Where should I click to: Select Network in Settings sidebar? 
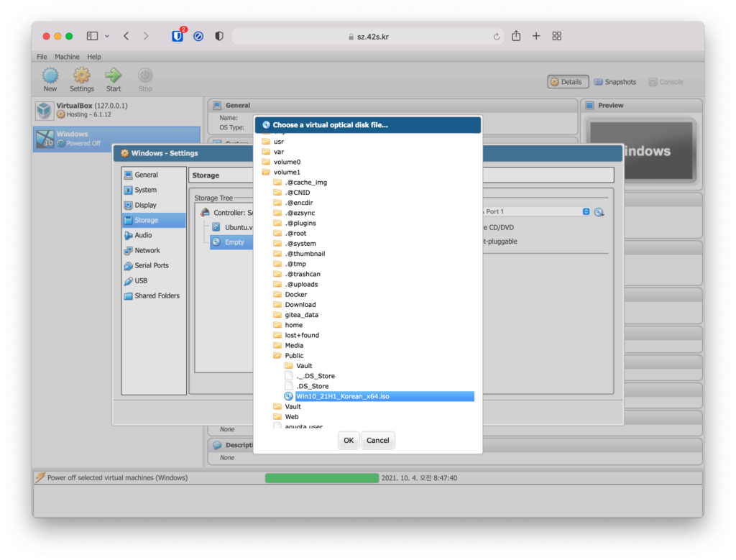tap(154, 250)
